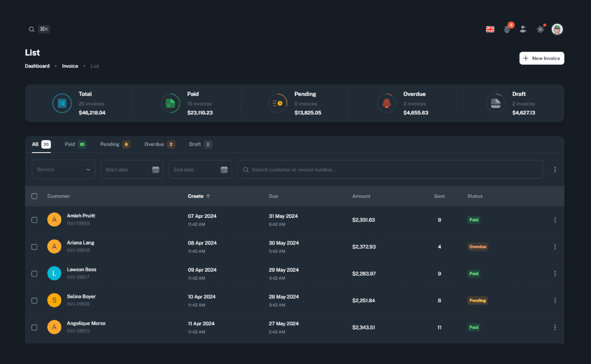Click create date 10 Apr 2024
Screen dimensions: 591x364
click(x=202, y=297)
